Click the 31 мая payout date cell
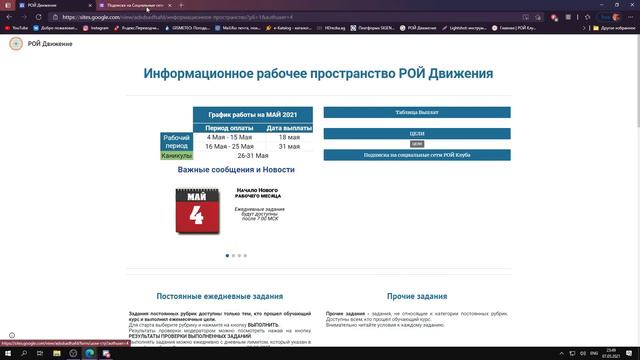 (289, 146)
